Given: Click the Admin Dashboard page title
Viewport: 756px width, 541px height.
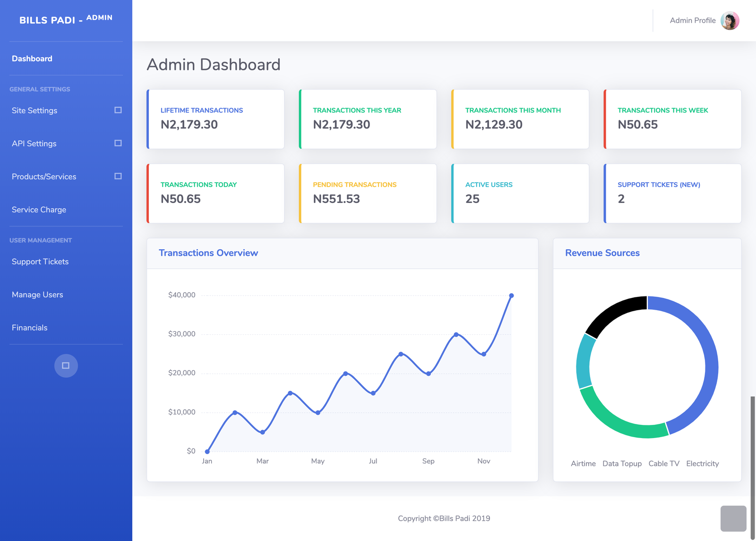Looking at the screenshot, I should 214,65.
